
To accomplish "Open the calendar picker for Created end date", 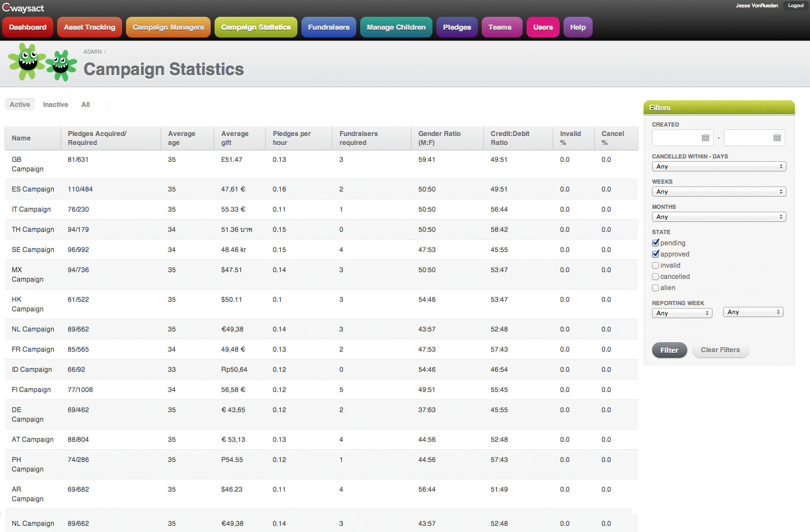I will (x=777, y=138).
